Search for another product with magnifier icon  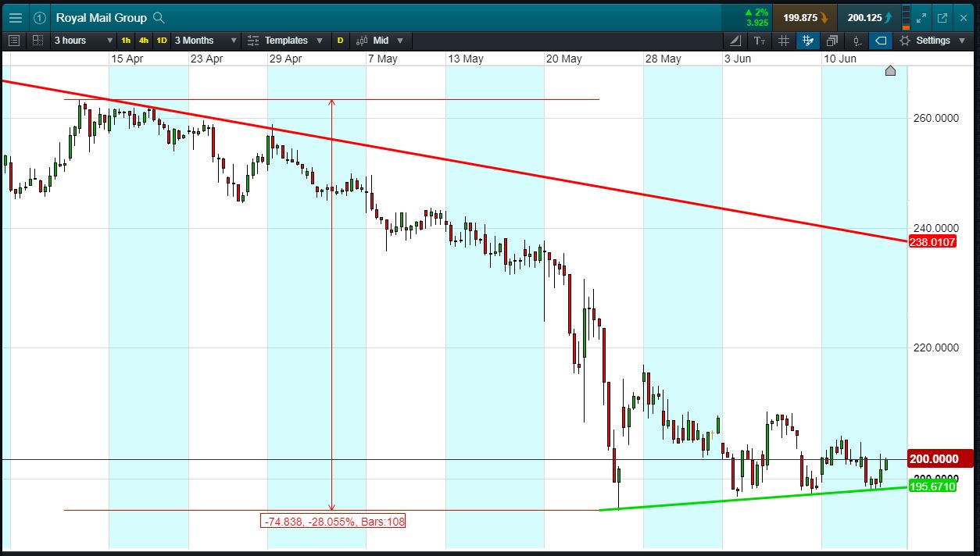click(x=159, y=17)
